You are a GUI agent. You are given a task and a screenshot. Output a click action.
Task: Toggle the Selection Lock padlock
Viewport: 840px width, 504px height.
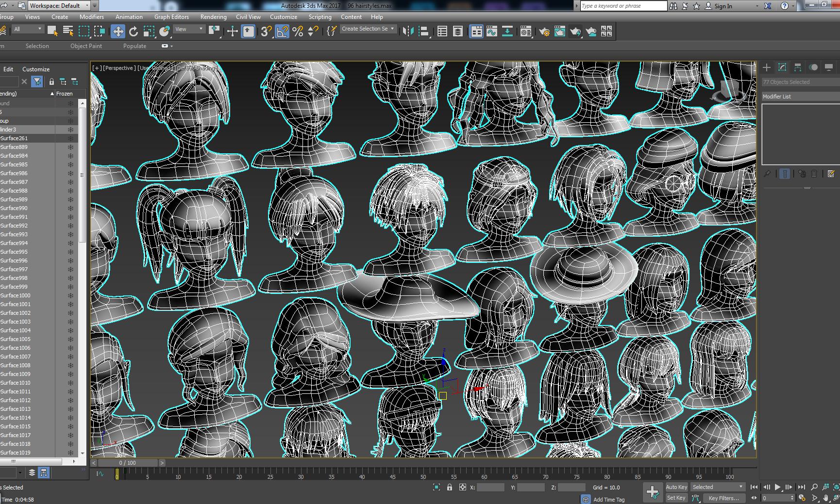point(449,488)
